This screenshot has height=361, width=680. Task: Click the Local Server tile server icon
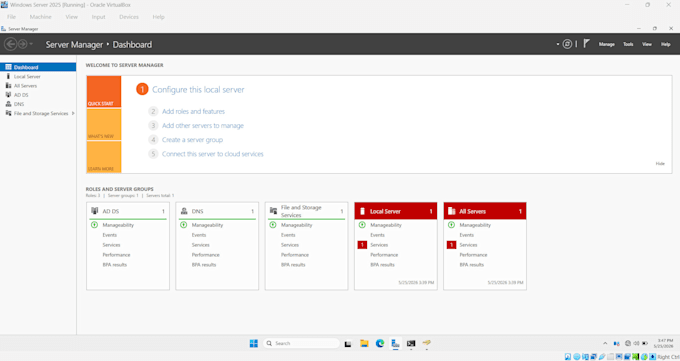point(363,211)
